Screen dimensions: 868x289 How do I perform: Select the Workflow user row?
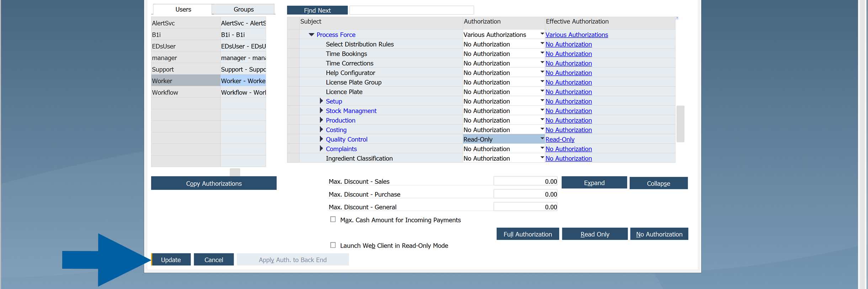pos(208,92)
